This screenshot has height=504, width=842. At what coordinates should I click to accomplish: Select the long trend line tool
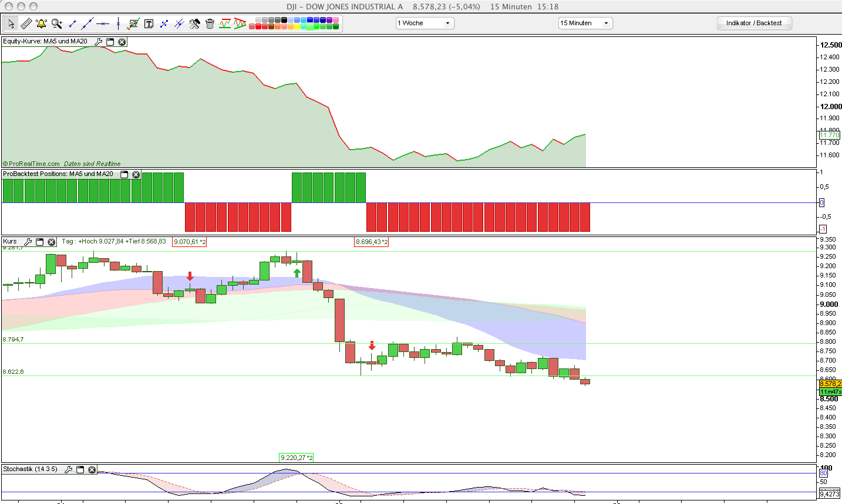click(x=87, y=23)
